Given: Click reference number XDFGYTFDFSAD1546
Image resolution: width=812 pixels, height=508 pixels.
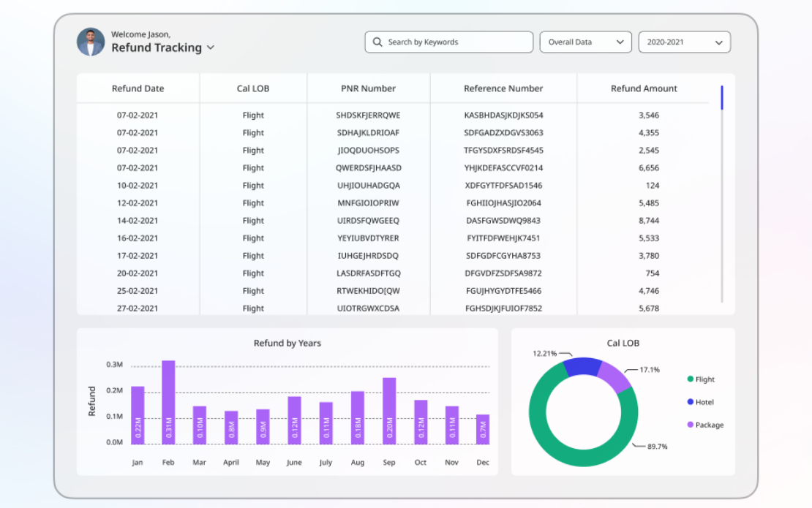Looking at the screenshot, I should pos(503,186).
